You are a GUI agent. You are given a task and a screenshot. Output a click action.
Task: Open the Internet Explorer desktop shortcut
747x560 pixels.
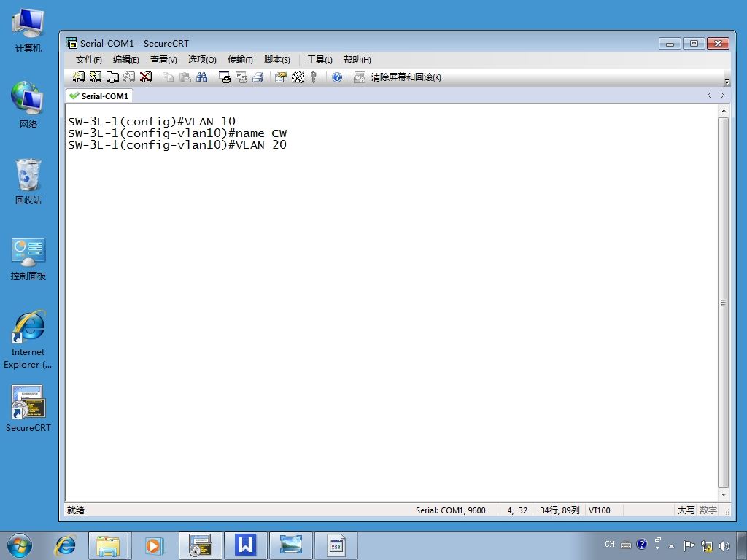coord(28,340)
